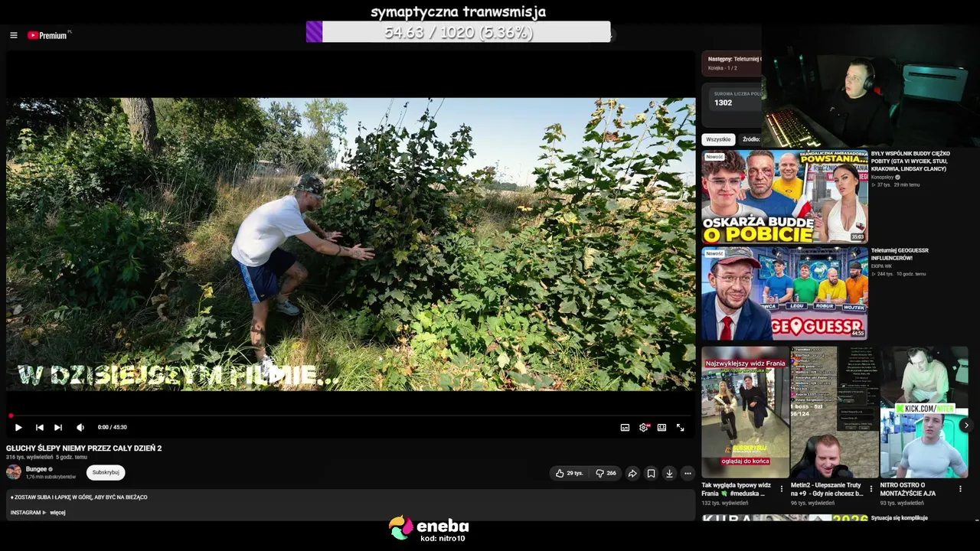Show next shorts with right chevron
980x551 pixels.
[966, 425]
